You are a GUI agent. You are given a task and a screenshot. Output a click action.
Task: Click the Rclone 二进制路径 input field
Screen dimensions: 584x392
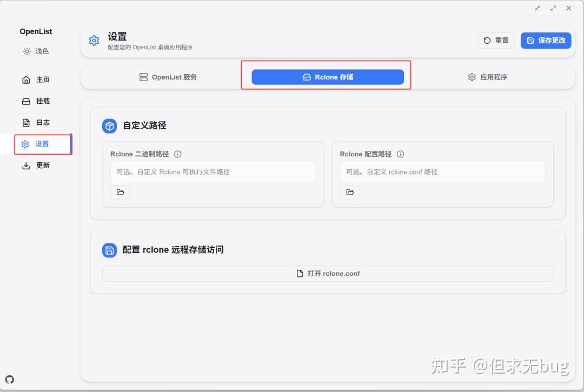click(x=213, y=172)
